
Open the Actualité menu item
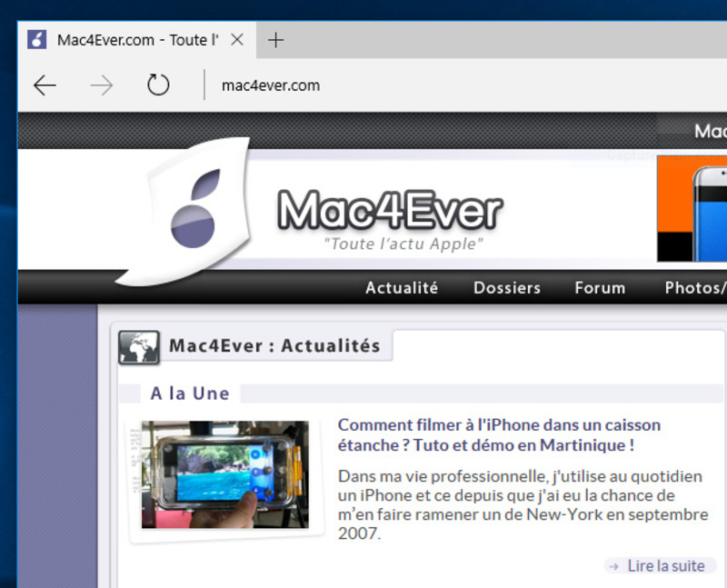tap(402, 288)
